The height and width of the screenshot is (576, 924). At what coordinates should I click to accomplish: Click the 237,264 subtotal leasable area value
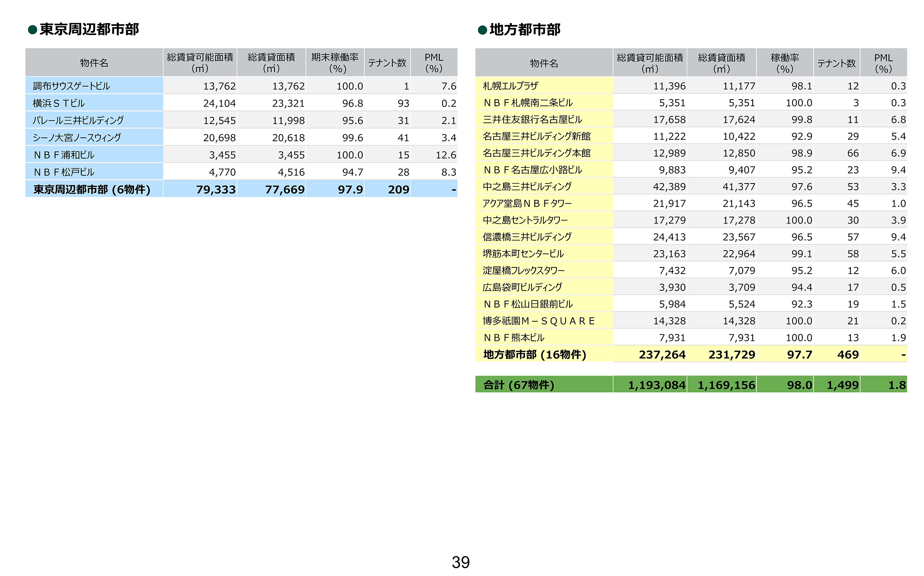[662, 354]
